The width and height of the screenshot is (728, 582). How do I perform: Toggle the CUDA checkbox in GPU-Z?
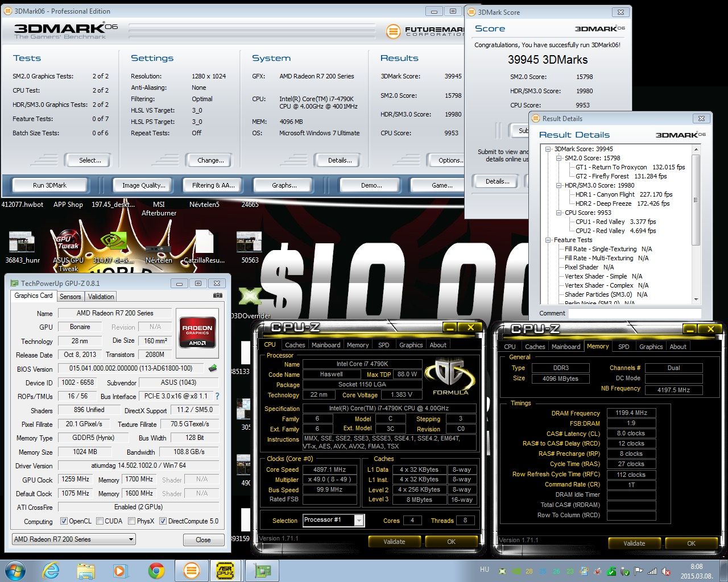point(100,521)
